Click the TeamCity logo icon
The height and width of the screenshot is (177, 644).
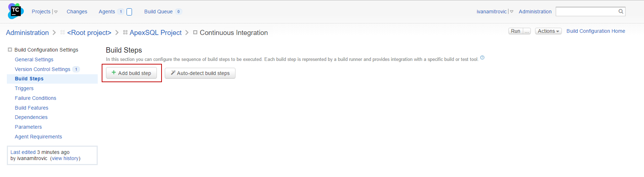click(16, 11)
